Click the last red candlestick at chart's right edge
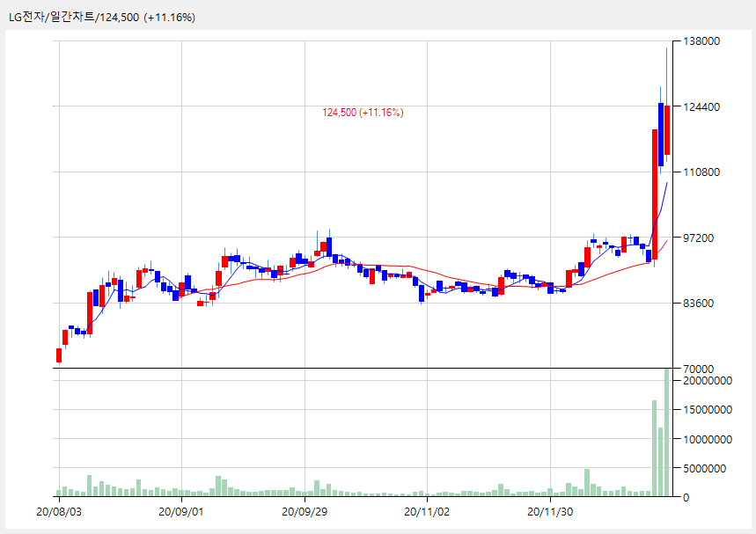The width and height of the screenshot is (756, 534). pos(667,130)
